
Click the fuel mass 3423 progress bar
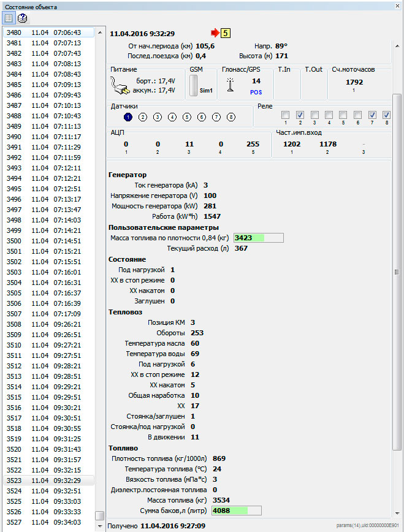tap(258, 238)
